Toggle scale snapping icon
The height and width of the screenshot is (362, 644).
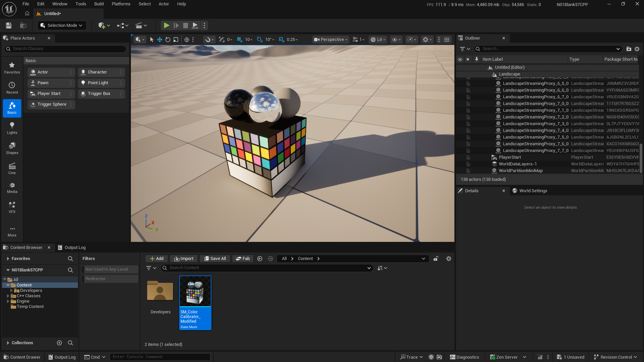click(282, 40)
